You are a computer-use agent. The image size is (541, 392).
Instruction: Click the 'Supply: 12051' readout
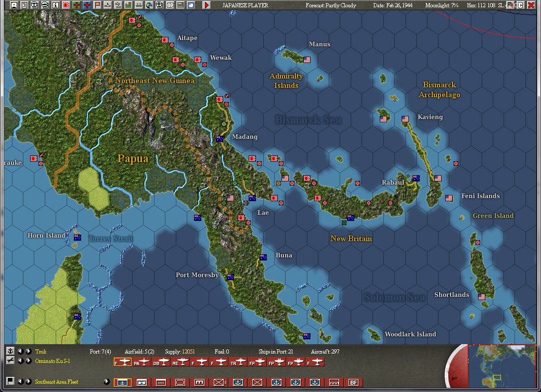tap(180, 351)
